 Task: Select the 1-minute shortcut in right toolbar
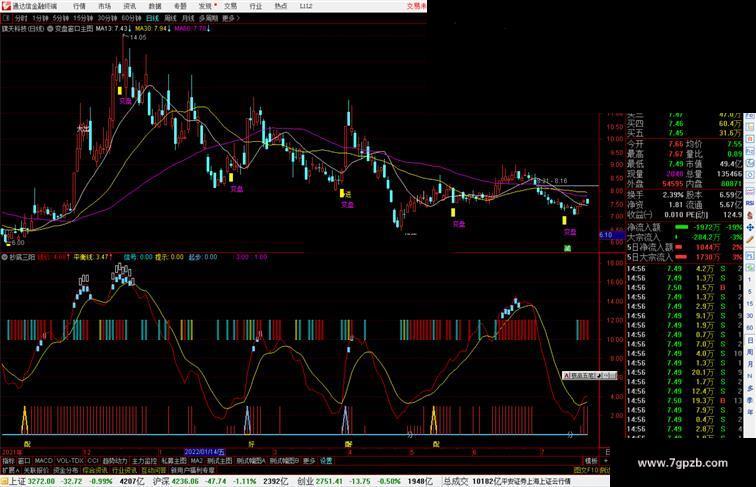pyautogui.click(x=750, y=279)
